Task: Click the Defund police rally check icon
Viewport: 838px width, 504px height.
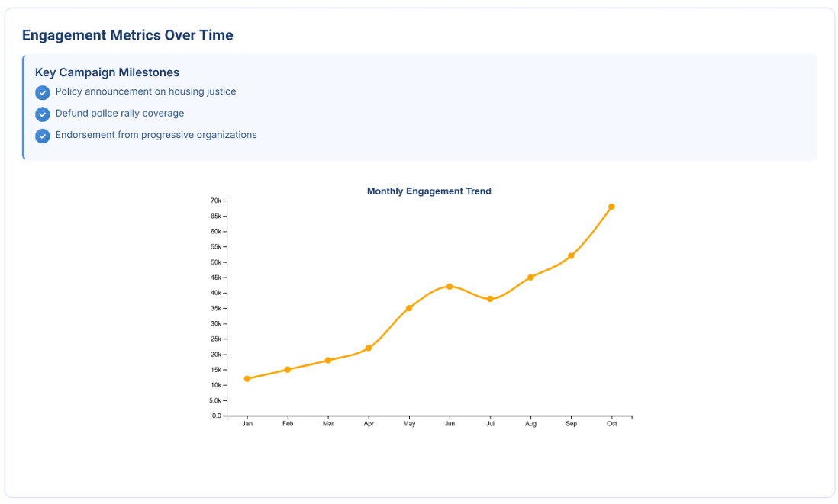Action: click(43, 114)
